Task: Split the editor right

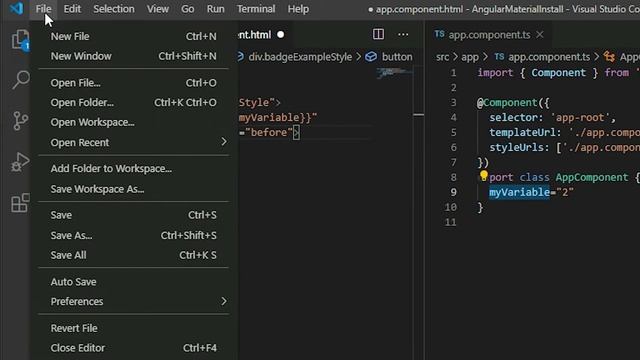Action: 378,34
